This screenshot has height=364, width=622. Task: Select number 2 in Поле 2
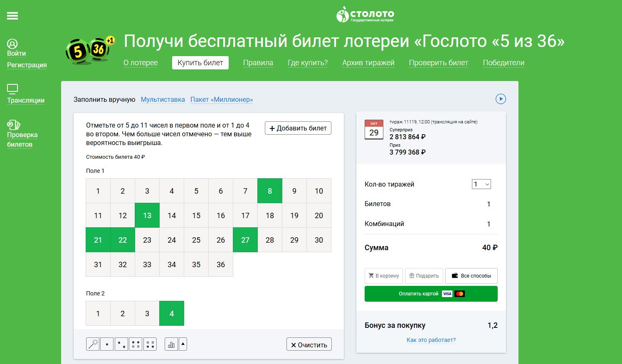[x=123, y=313]
